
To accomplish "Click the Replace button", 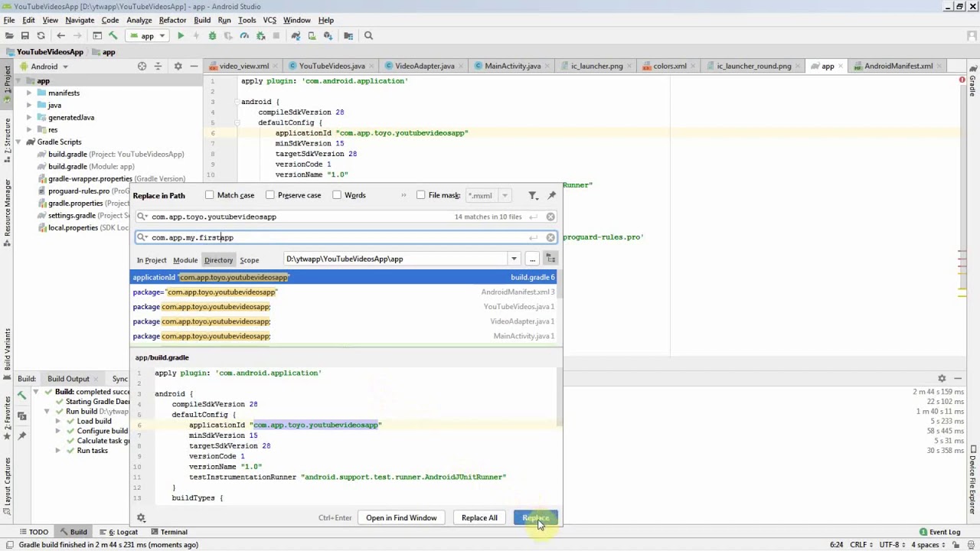I will point(536,518).
